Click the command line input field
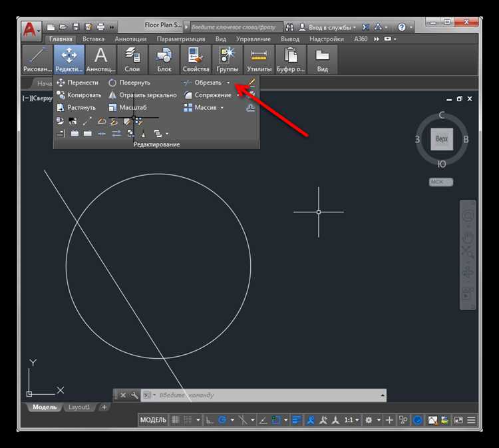Screen dimensions: 499x448 click(x=266, y=395)
